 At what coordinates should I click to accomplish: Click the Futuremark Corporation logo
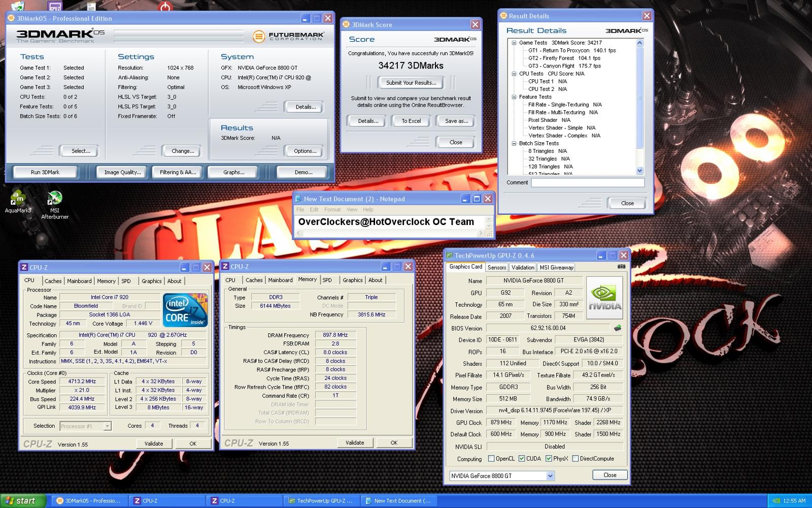(x=288, y=36)
